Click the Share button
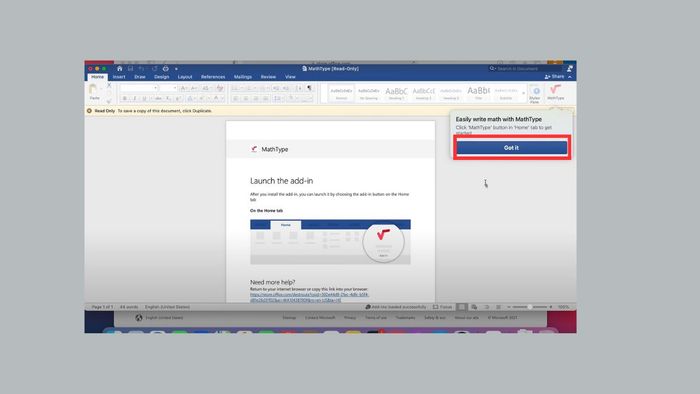Screen dimensions: 700x394 (x=554, y=77)
